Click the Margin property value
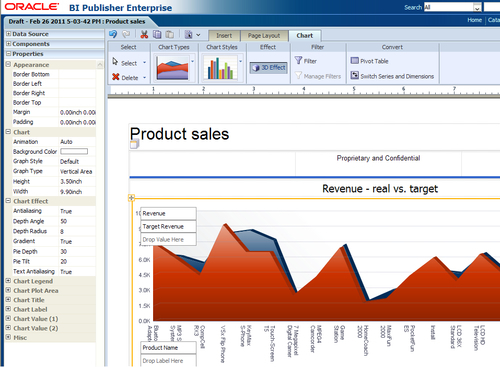This screenshot has height=367, width=500. point(78,112)
